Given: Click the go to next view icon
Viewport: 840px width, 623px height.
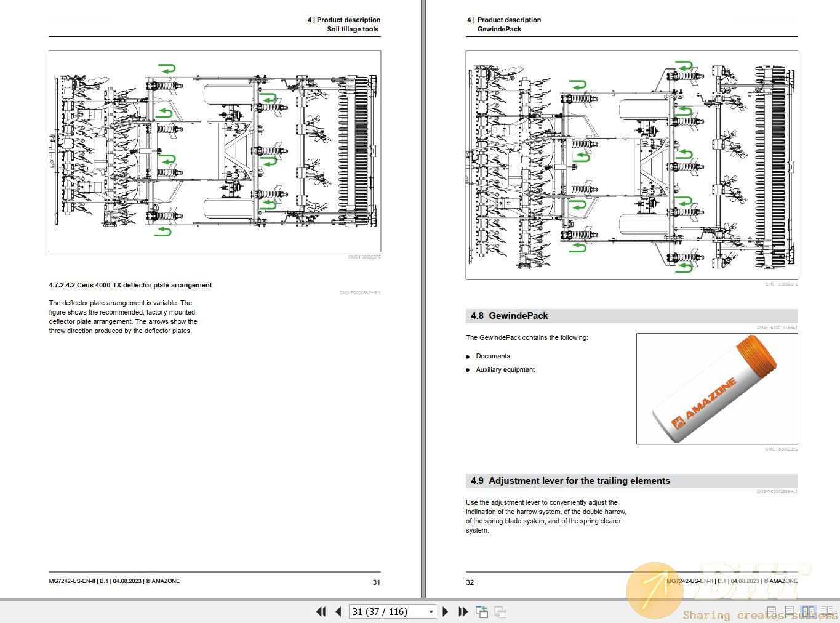Looking at the screenshot, I should point(500,611).
